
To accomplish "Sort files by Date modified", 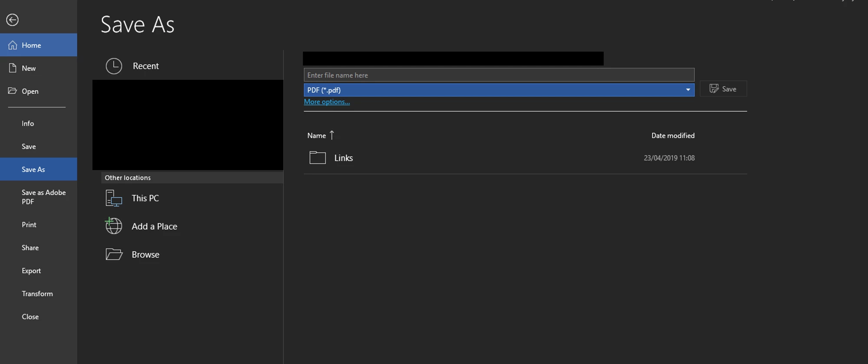I will pyautogui.click(x=673, y=136).
